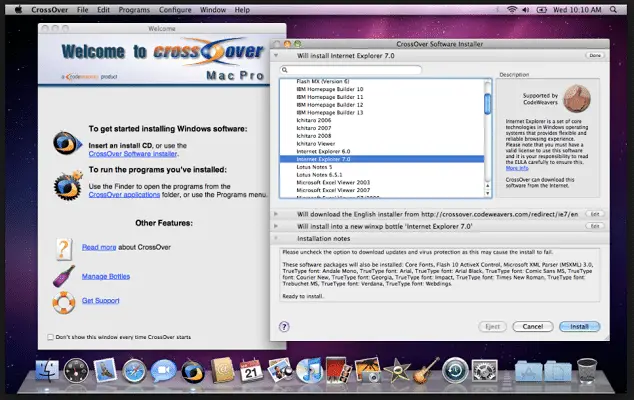This screenshot has width=634, height=400.
Task: Open iCal calendar icon in dock
Action: pyautogui.click(x=251, y=370)
